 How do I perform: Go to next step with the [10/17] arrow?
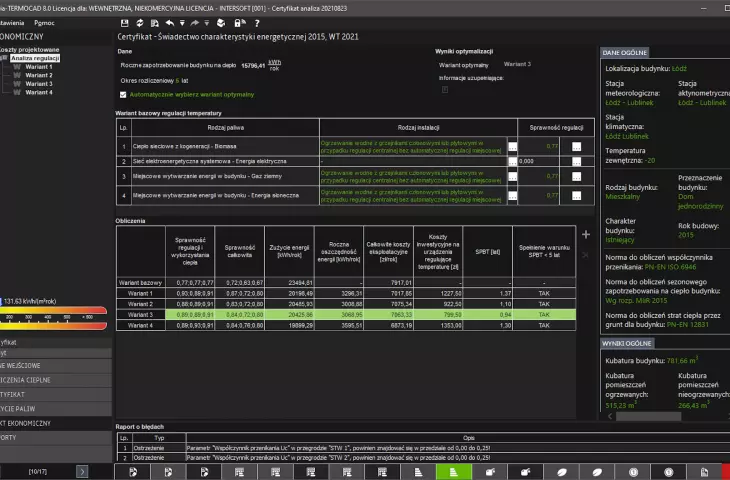[x=82, y=472]
